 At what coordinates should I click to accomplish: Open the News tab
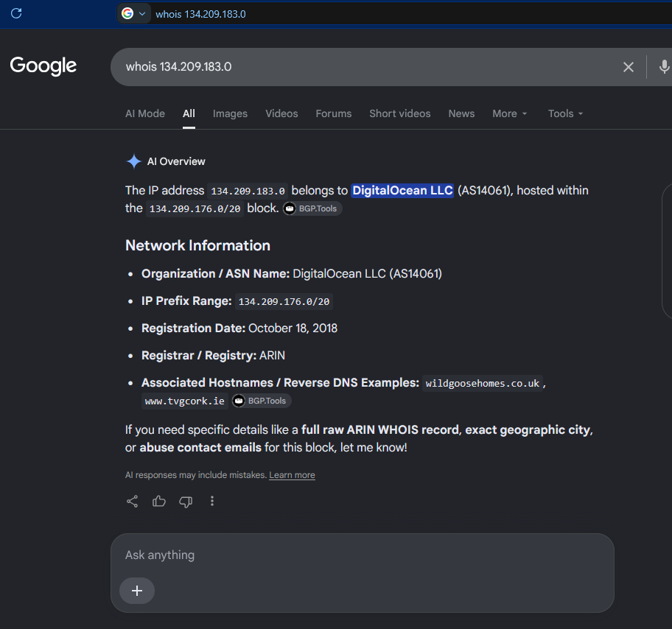(x=461, y=113)
